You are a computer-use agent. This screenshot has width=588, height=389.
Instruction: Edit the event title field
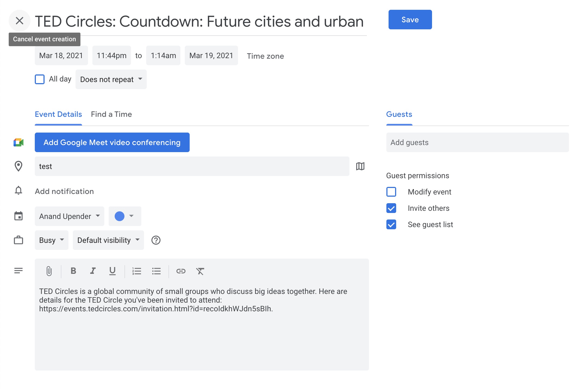click(x=201, y=22)
